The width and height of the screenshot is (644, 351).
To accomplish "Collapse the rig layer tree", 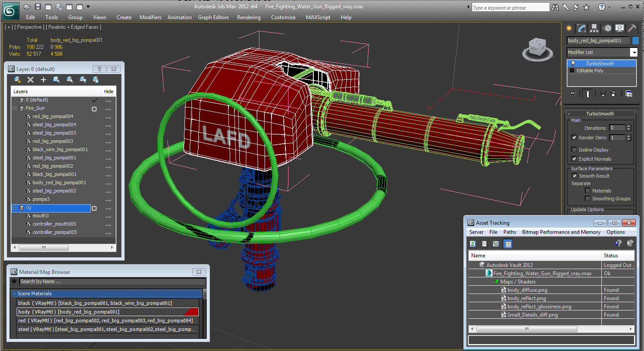I will coord(15,208).
